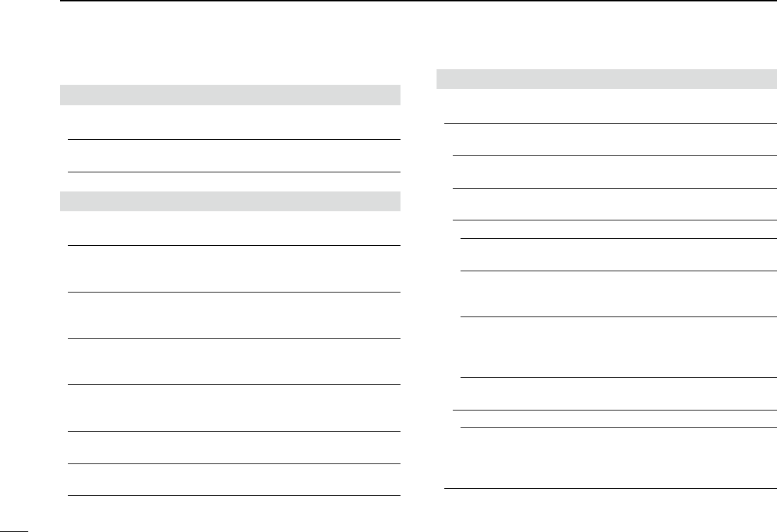The width and height of the screenshot is (777, 532).
Task: Click first row beneath the left lower header
Action: [233, 228]
